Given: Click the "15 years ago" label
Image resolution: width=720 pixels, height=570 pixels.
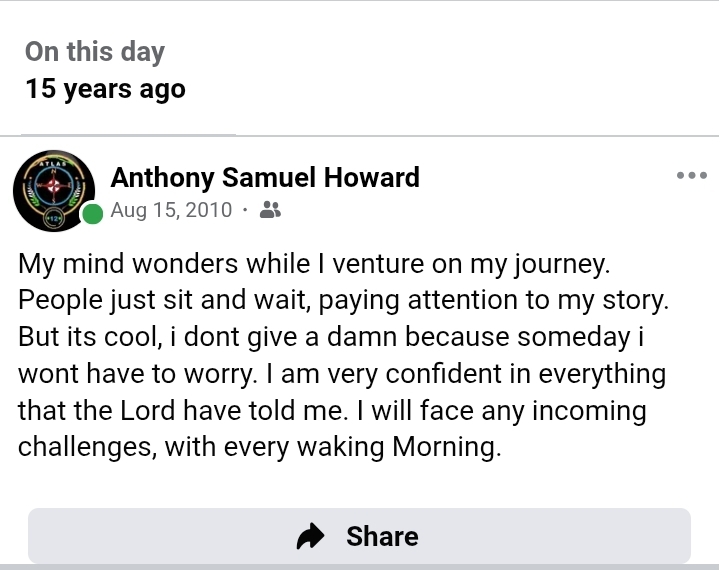Looking at the screenshot, I should [105, 89].
